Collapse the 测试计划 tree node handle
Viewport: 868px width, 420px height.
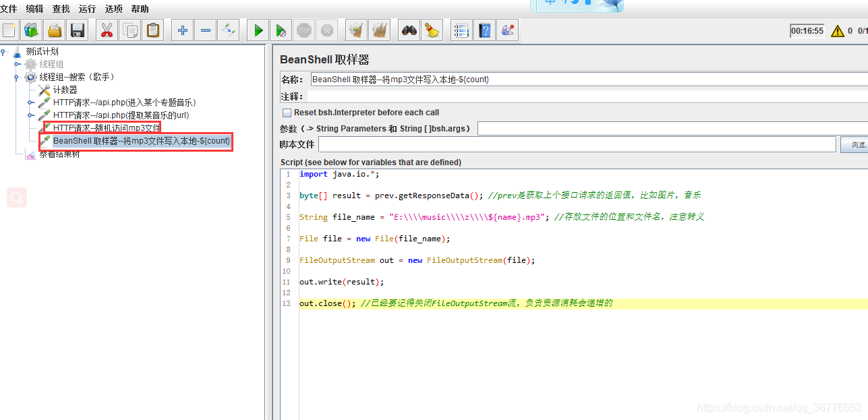coord(4,51)
